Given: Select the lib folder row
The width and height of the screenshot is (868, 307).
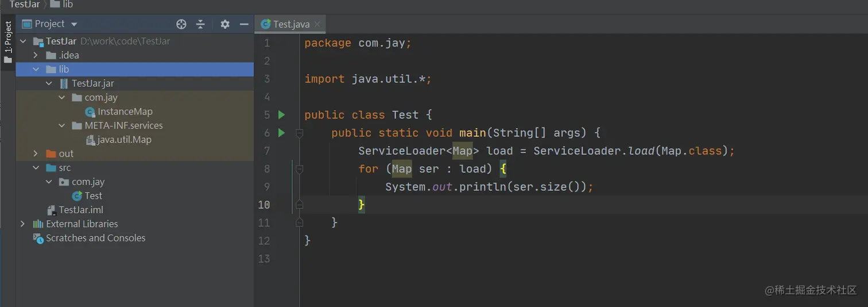Looking at the screenshot, I should [135, 69].
